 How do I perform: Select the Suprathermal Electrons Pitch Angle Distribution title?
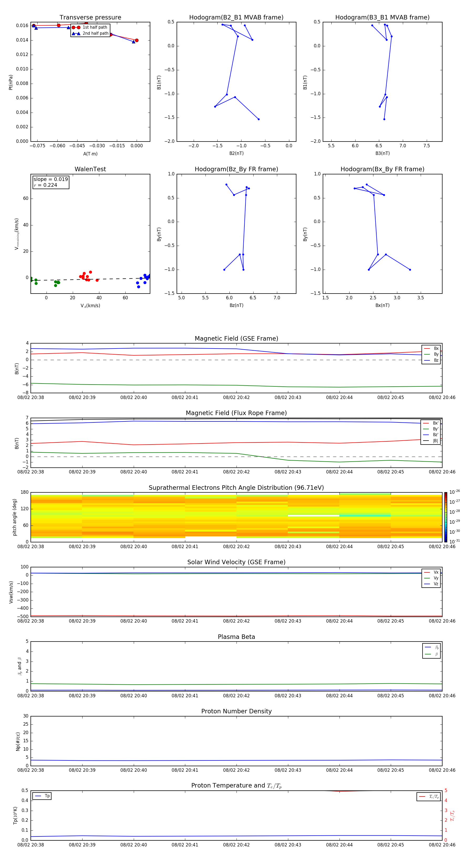tap(236, 488)
